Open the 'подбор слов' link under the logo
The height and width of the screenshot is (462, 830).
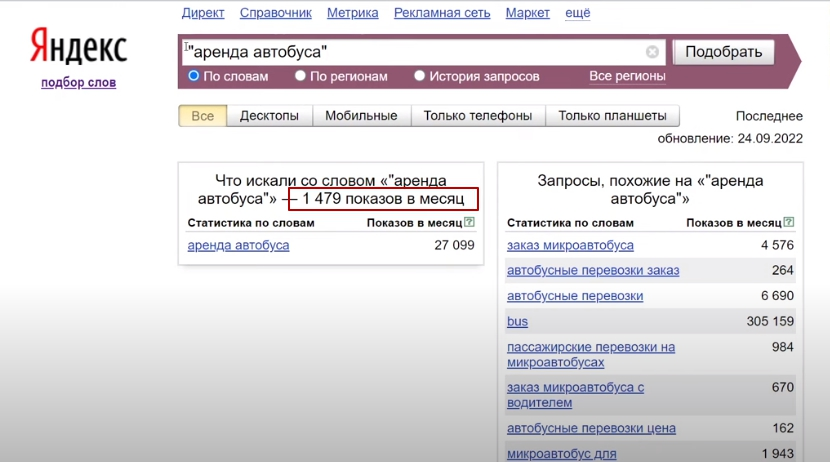[x=78, y=83]
